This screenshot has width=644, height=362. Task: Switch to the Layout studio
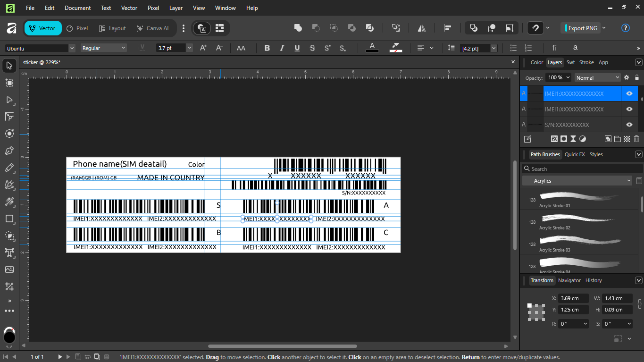[x=112, y=28]
